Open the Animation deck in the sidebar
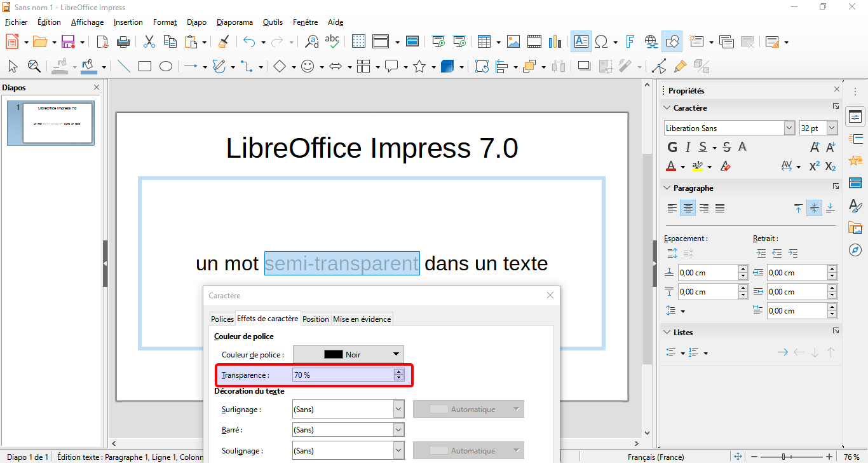The height and width of the screenshot is (463, 868). (x=855, y=161)
